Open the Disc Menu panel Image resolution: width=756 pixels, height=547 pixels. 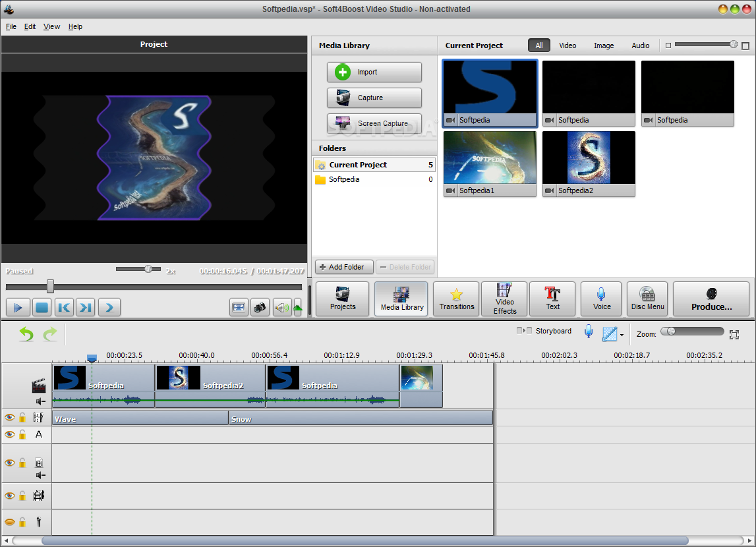(647, 299)
